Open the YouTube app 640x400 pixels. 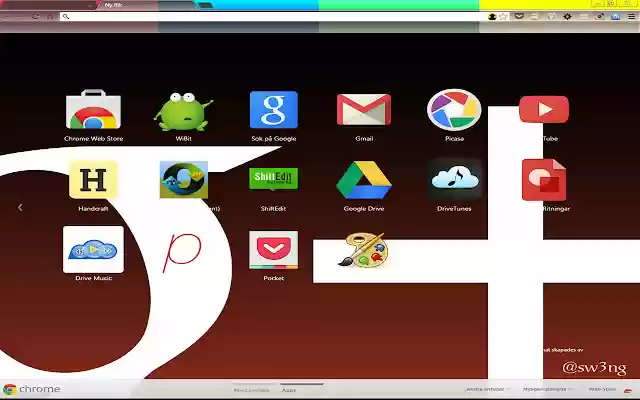click(544, 109)
